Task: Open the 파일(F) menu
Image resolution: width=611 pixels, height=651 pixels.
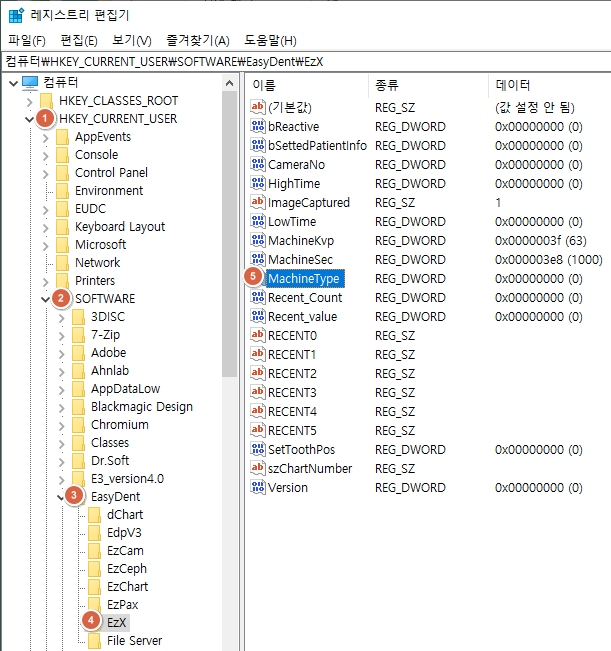Action: point(27,40)
